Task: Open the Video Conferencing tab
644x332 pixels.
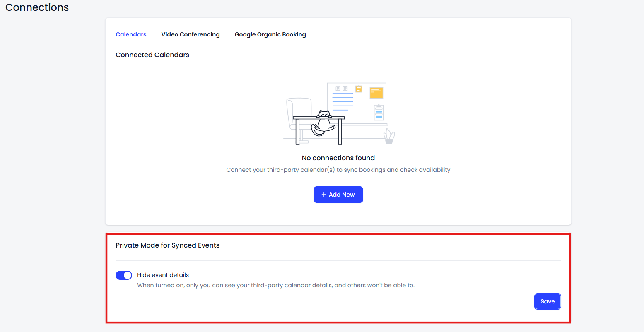Action: (191, 34)
